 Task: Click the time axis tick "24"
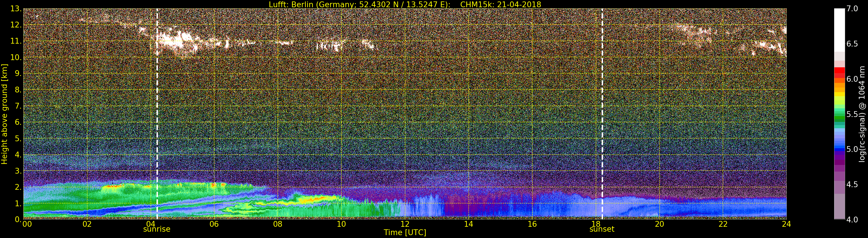pos(786,224)
